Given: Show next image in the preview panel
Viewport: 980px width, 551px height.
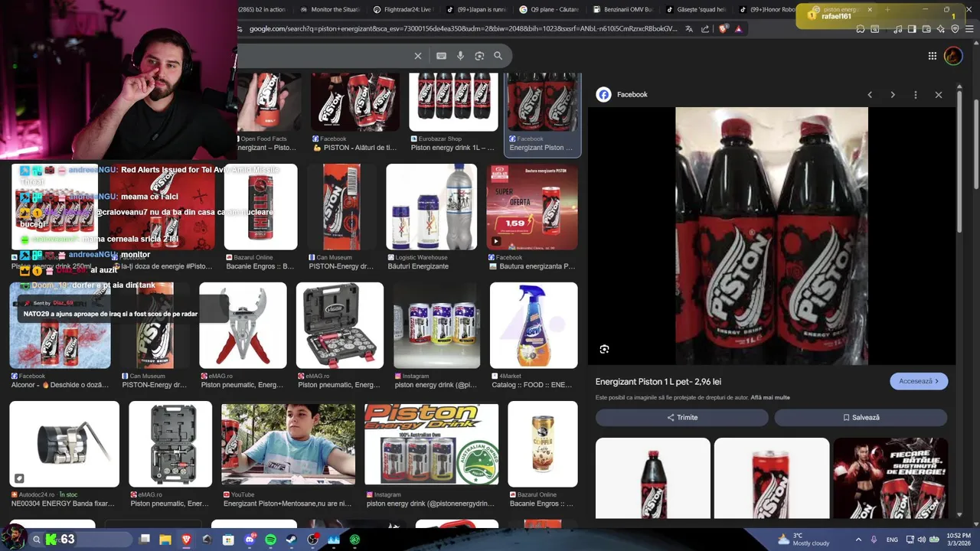Looking at the screenshot, I should pos(893,95).
